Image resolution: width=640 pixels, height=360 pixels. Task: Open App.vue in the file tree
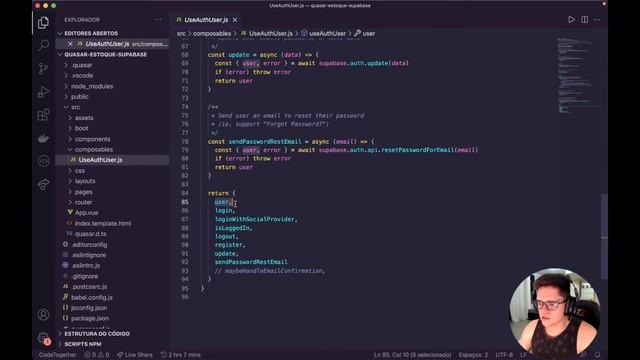[x=86, y=213]
